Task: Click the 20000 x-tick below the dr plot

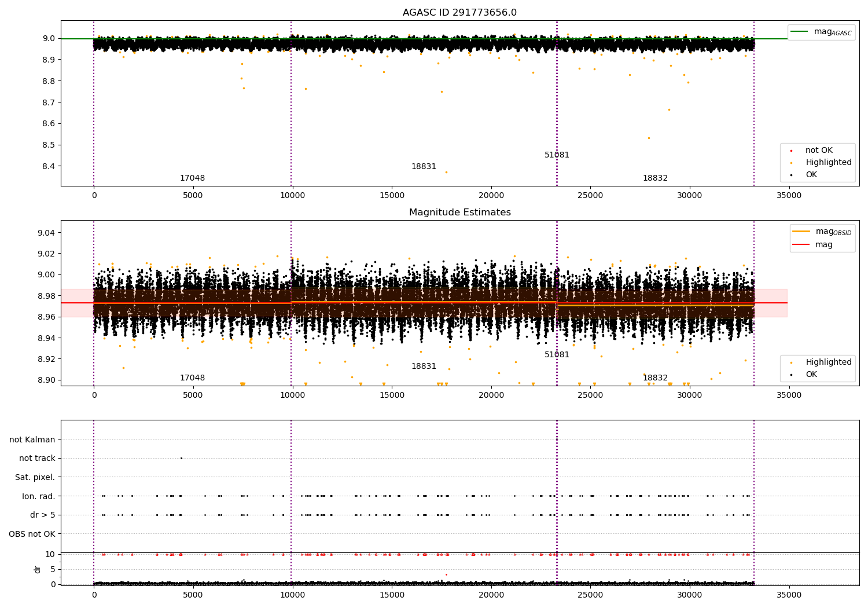Action: point(491,595)
